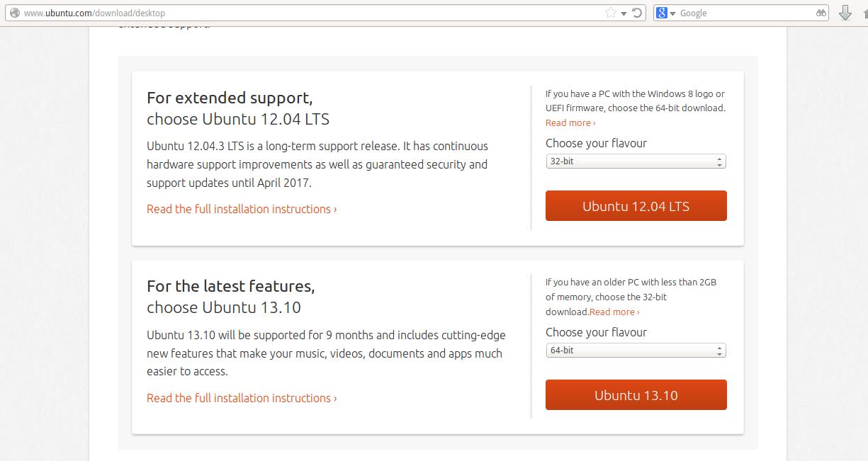Click the heading "For the latest features,"

pyautogui.click(x=231, y=286)
